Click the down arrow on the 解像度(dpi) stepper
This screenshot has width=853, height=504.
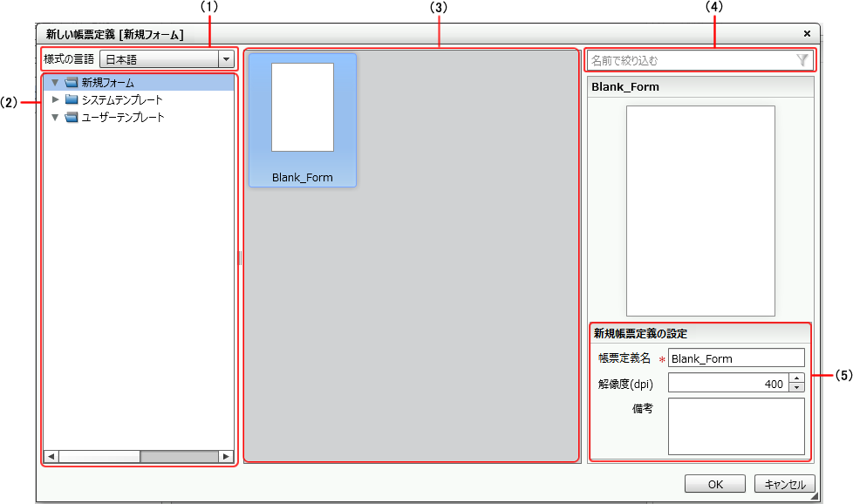click(x=796, y=385)
